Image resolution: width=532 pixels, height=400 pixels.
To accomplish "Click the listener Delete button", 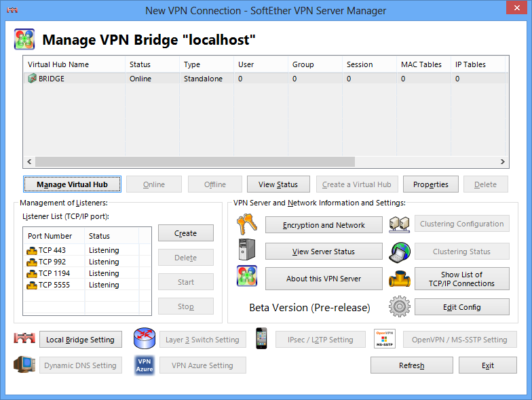I will pos(186,258).
